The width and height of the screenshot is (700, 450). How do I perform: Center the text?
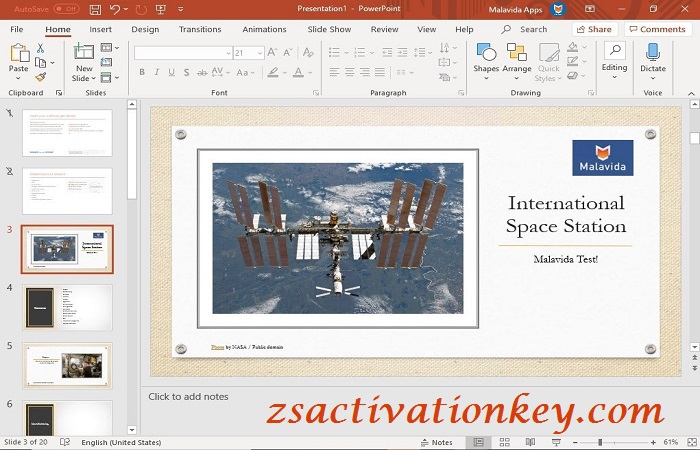pyautogui.click(x=350, y=72)
